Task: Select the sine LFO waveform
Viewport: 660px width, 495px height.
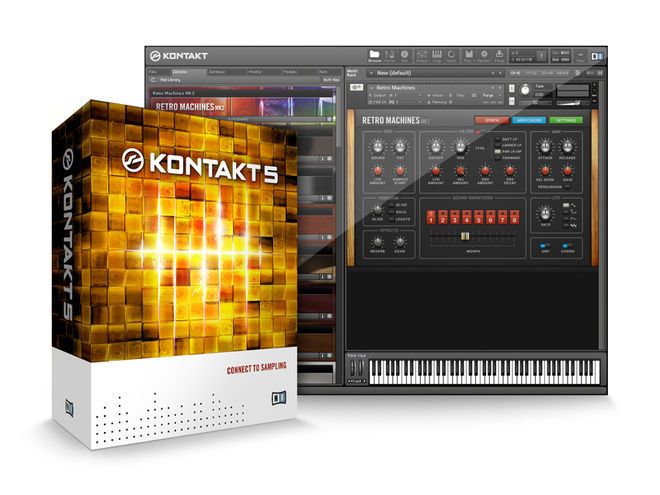Action: 566,205
